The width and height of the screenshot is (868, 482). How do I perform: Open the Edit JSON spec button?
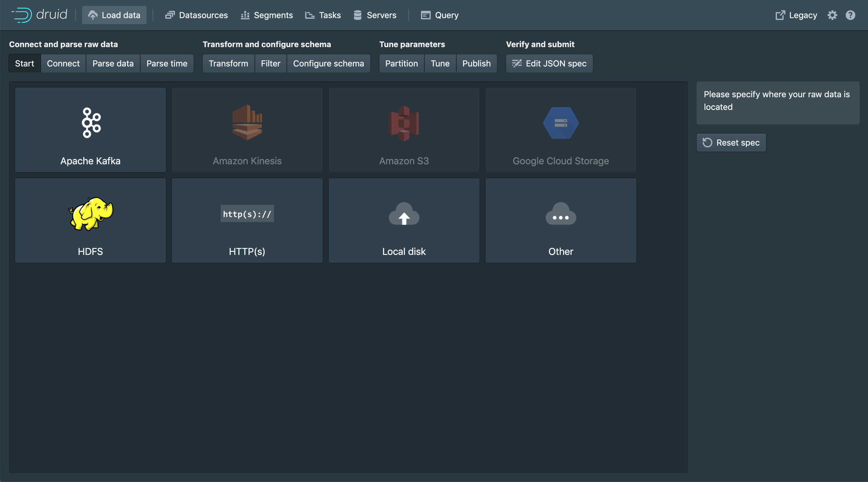[x=549, y=63]
